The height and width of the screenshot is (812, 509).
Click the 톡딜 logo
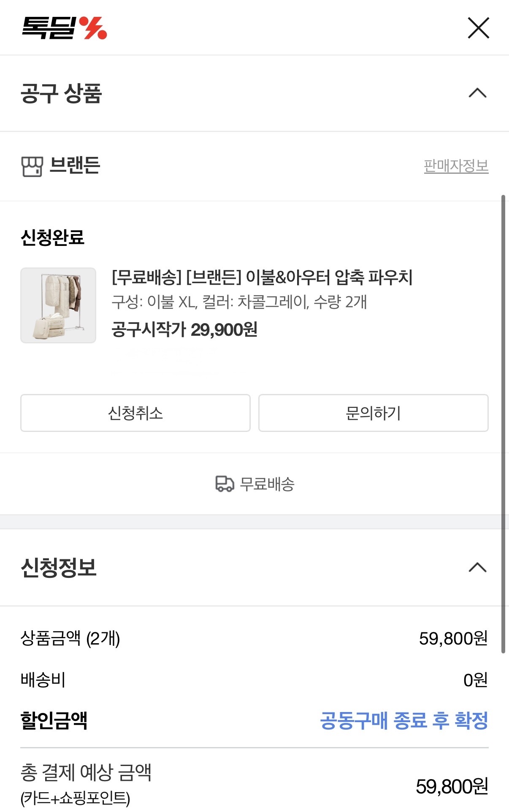64,28
